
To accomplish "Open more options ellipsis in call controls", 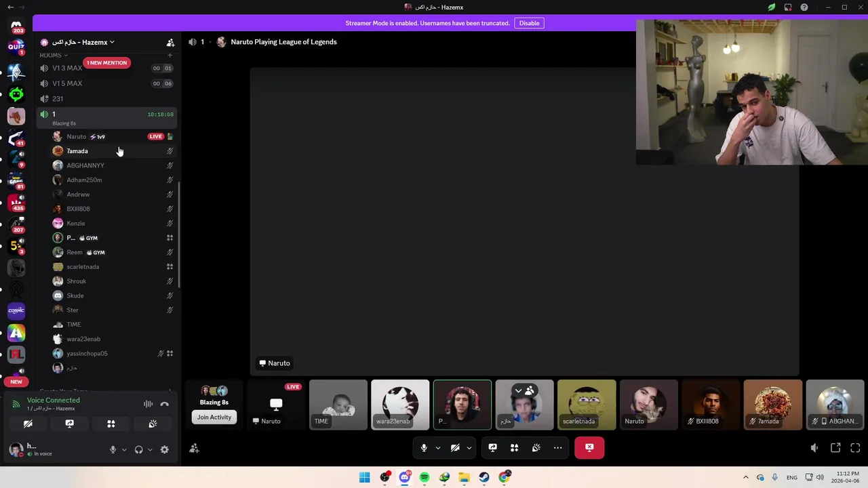I will tap(557, 447).
